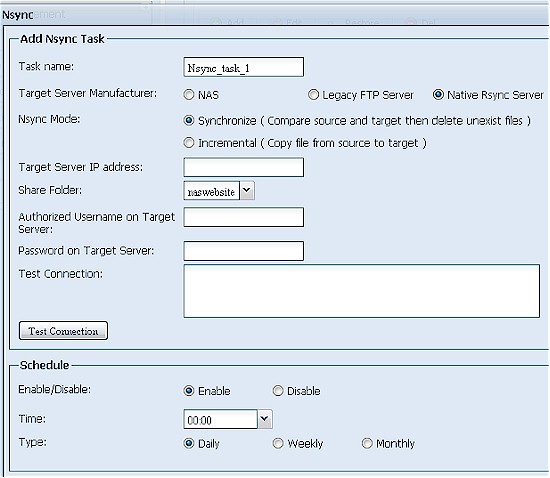Click the Add Nsync Task heading
Viewport: 550px width, 478px height.
pos(62,39)
